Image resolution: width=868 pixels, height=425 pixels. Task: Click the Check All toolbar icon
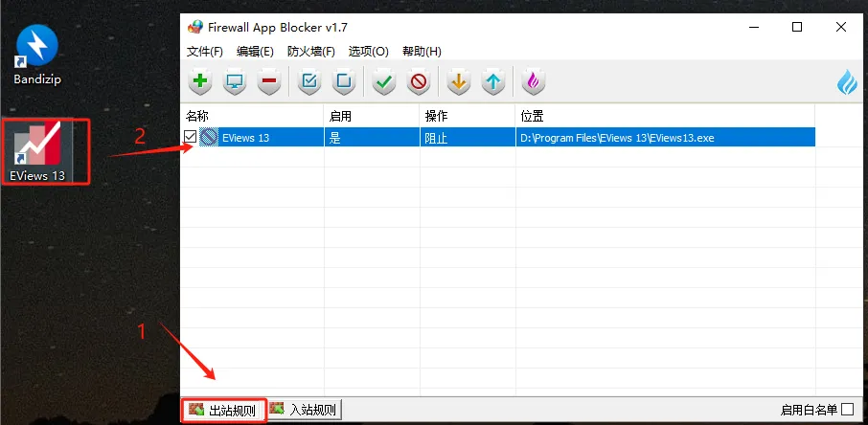click(309, 82)
